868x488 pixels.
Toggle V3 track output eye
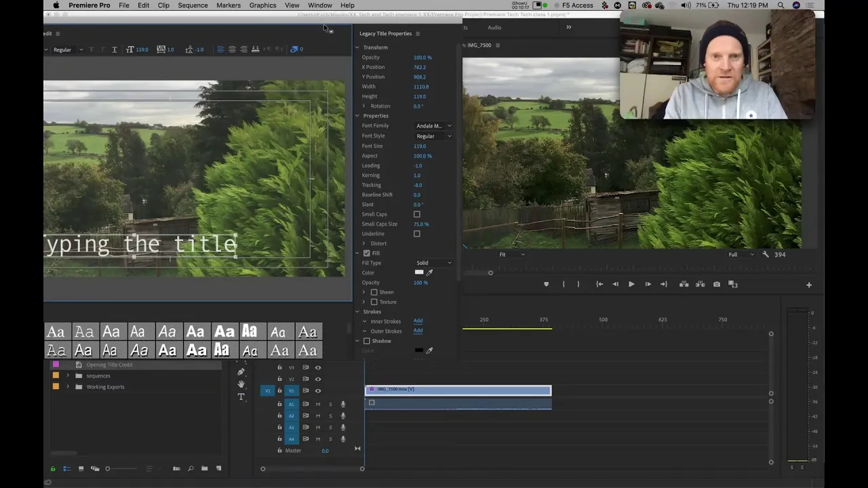[x=318, y=367]
